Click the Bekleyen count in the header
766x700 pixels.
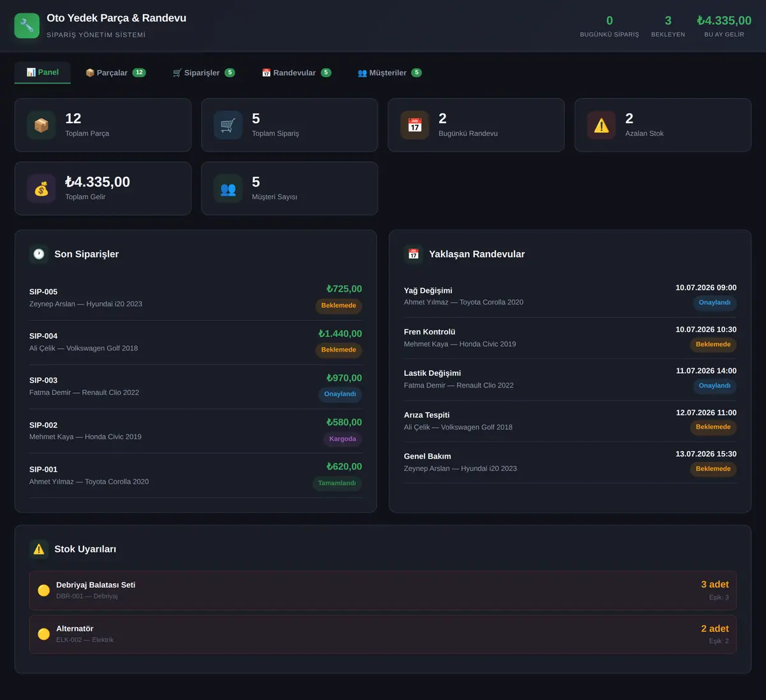(668, 20)
